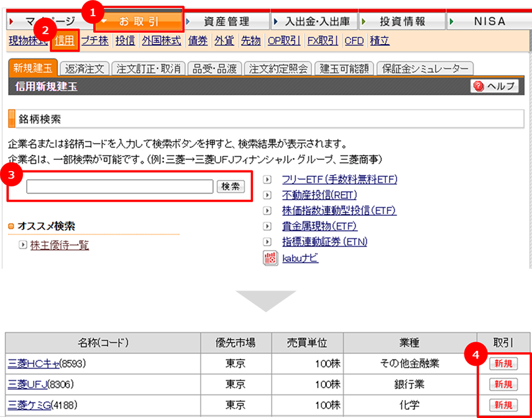The image size is (532, 418).
Task: Click the 検索 search button
Action: pos(231,186)
